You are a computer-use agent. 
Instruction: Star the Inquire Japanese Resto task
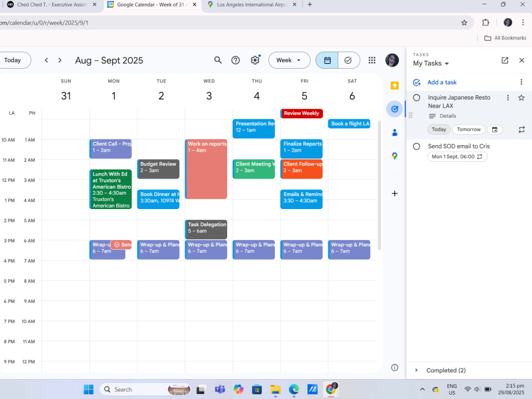[x=521, y=98]
